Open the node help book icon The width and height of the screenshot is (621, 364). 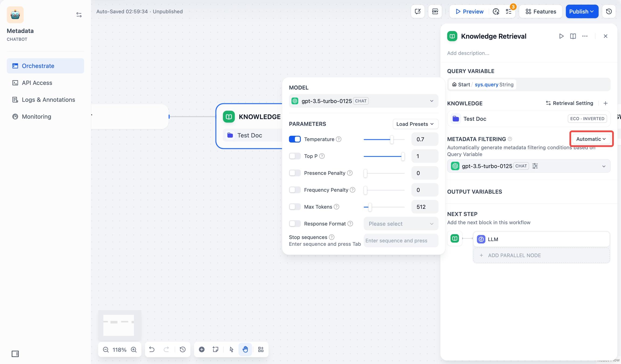tap(573, 36)
